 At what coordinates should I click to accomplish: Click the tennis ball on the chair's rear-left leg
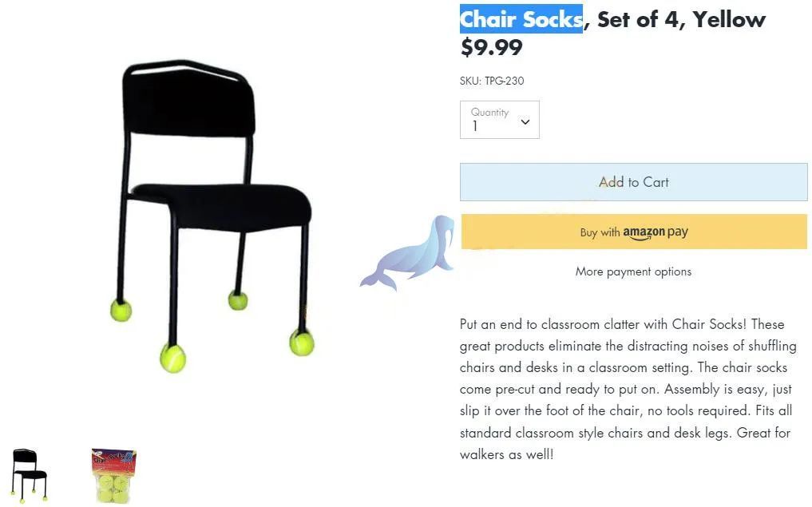[x=121, y=311]
